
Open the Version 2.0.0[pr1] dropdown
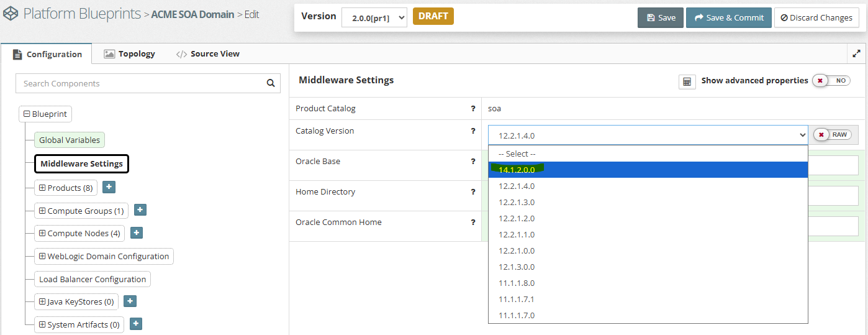374,17
